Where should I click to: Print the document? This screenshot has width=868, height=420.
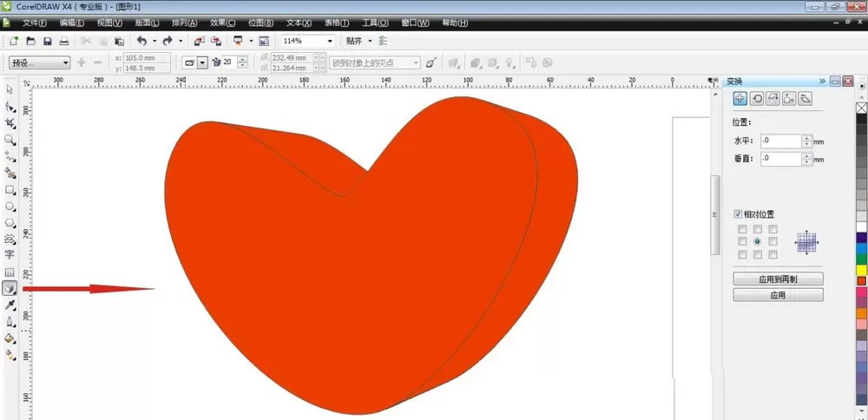[x=64, y=41]
